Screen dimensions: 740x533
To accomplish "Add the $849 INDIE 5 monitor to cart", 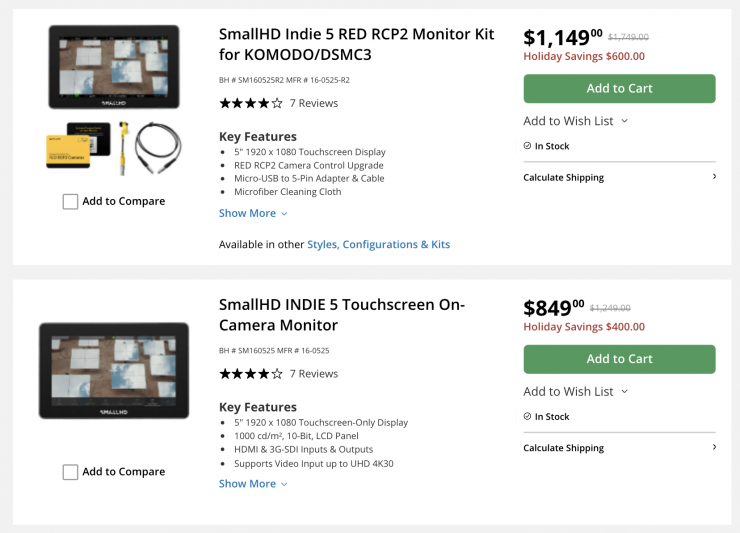I will point(619,359).
